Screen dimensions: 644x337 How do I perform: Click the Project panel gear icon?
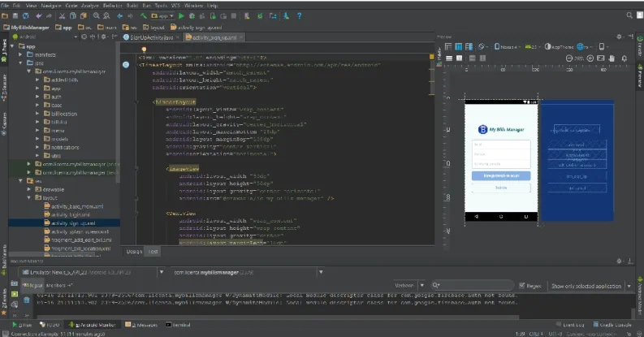click(x=103, y=37)
